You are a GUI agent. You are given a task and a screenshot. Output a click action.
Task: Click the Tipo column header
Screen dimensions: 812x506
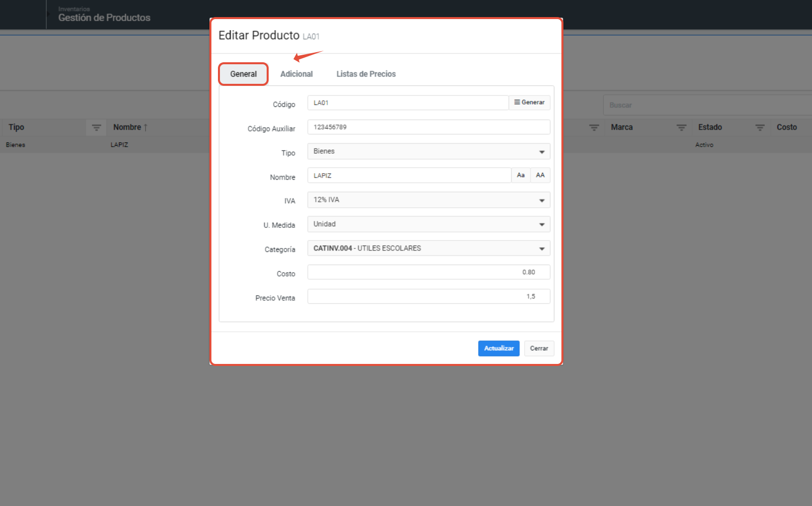[16, 128]
